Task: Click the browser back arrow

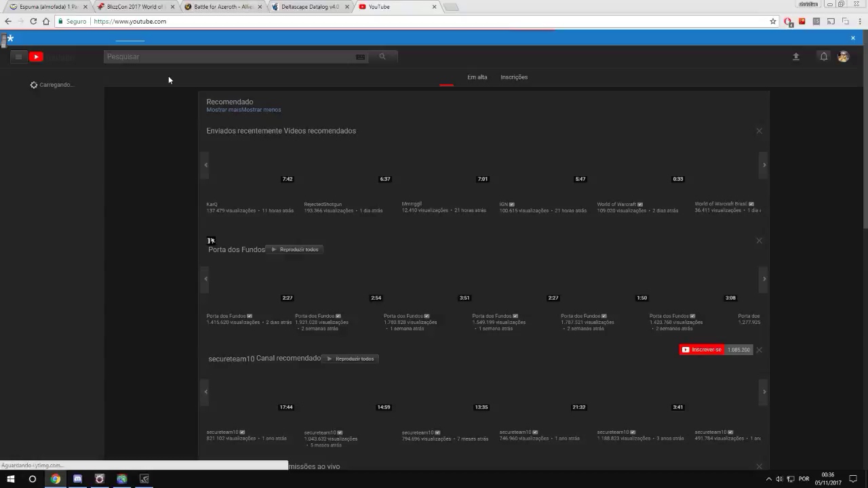Action: pos(8,22)
